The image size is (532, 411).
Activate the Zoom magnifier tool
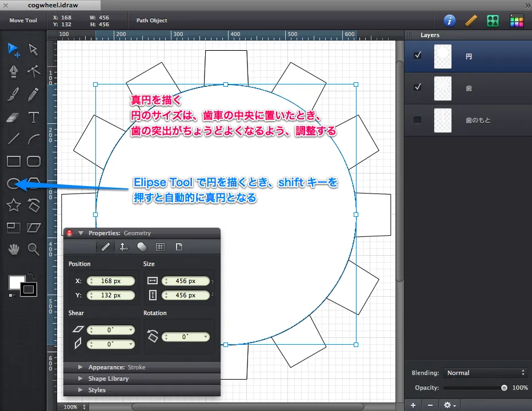(34, 249)
